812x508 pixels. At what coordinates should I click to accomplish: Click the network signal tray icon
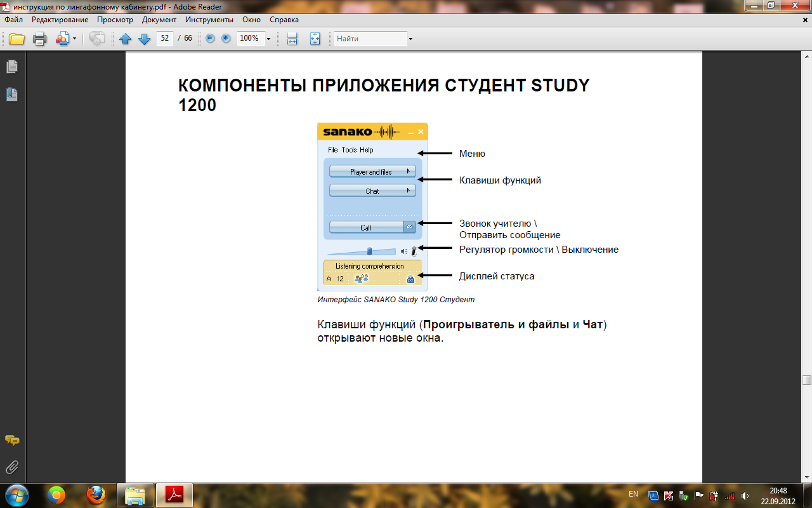point(730,496)
